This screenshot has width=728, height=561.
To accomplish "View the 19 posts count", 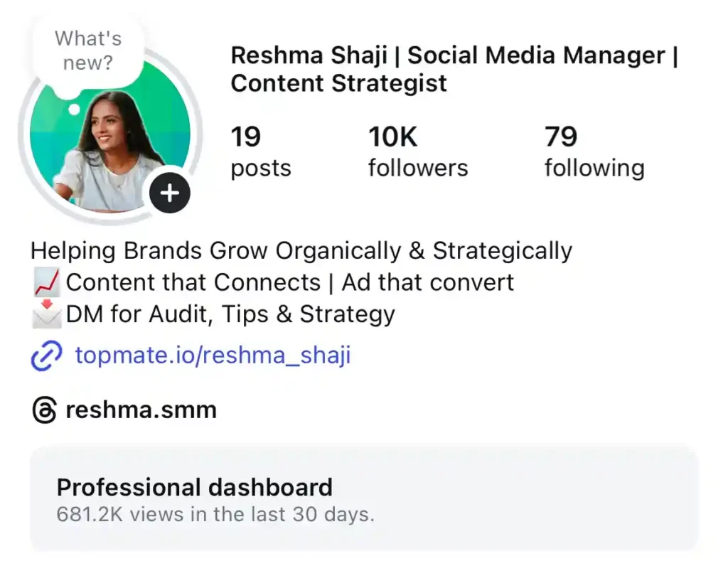I will [260, 151].
